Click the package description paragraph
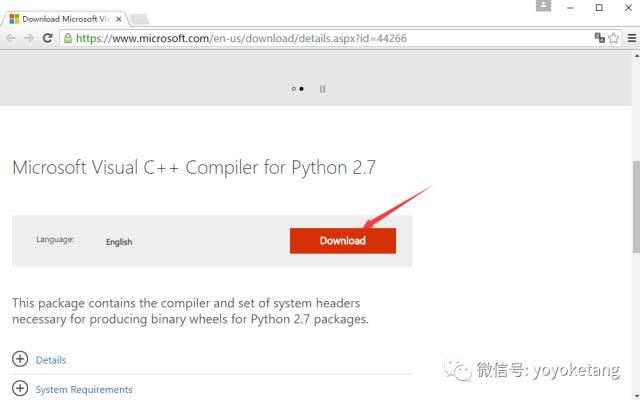This screenshot has height=400, width=640. click(x=190, y=311)
